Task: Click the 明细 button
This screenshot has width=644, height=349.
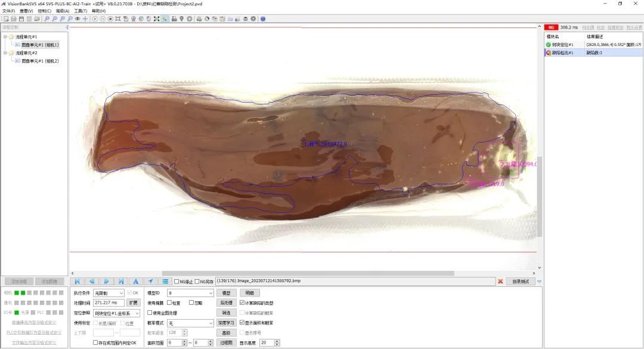Action: [x=250, y=293]
